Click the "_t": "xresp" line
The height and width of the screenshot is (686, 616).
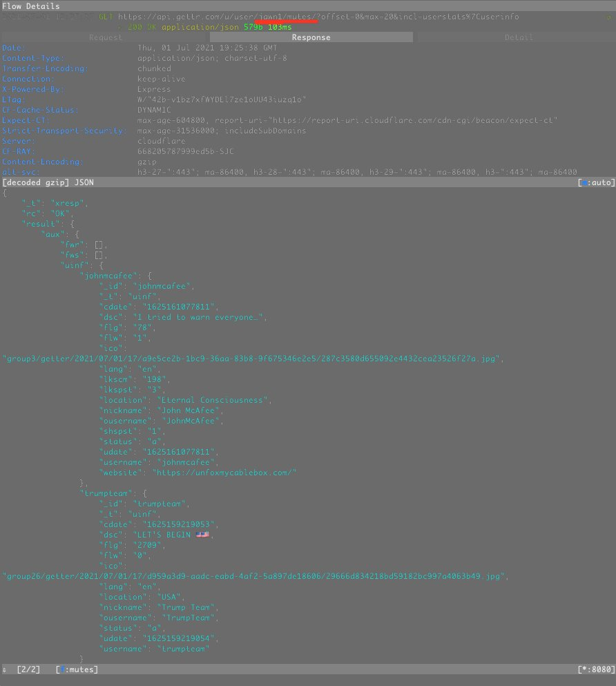click(x=55, y=203)
